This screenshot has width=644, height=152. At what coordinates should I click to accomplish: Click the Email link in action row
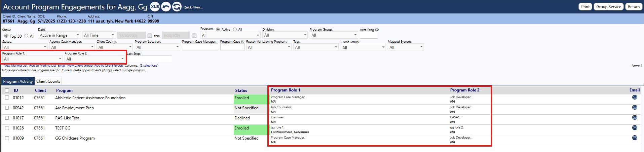tap(62, 66)
